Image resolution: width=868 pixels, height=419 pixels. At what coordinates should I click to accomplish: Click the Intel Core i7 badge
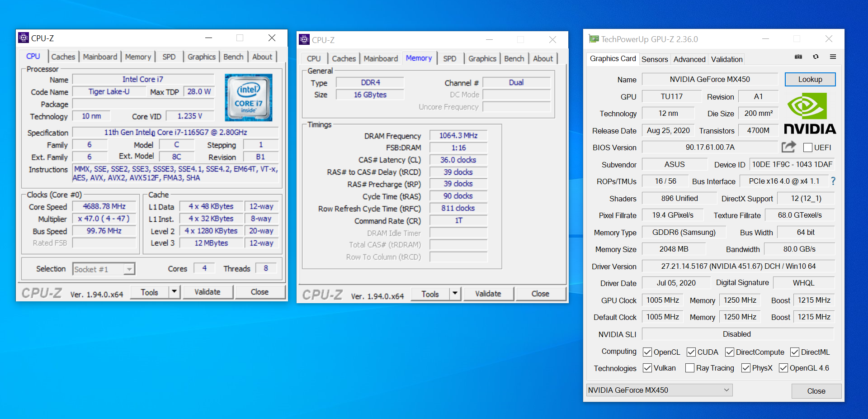(249, 97)
